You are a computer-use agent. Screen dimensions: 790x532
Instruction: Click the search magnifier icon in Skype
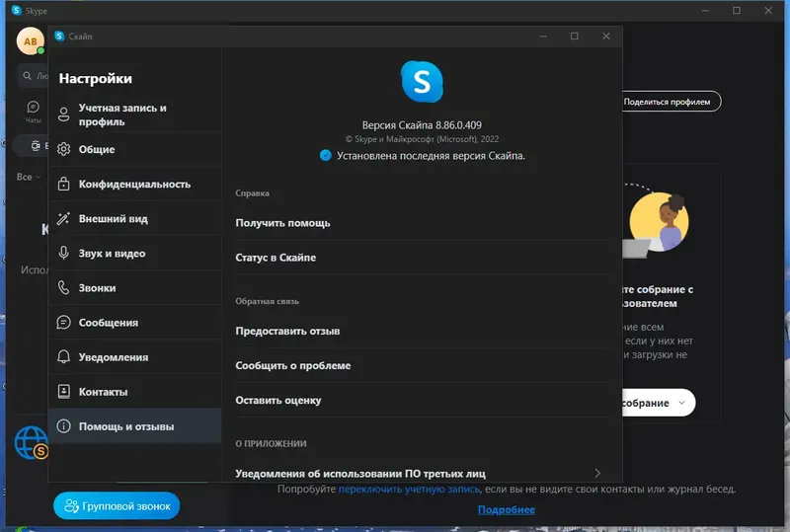pos(28,76)
